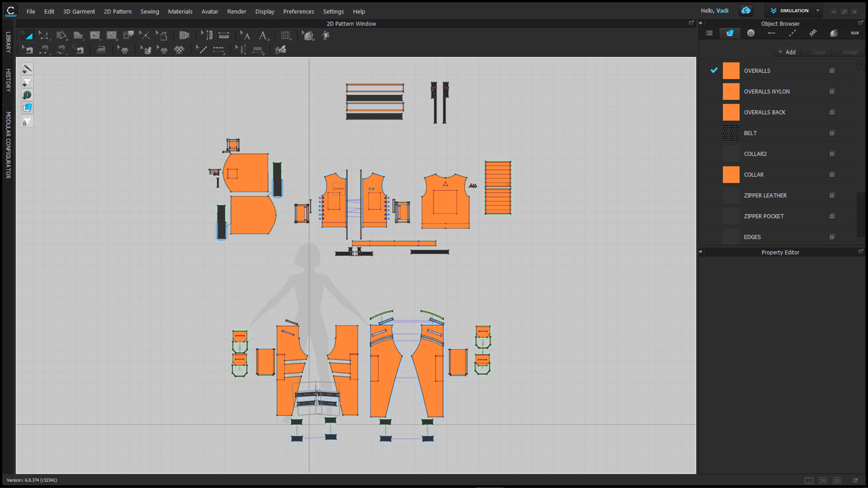Toggle fabric texture surface display
The image size is (868, 488).
point(27,108)
